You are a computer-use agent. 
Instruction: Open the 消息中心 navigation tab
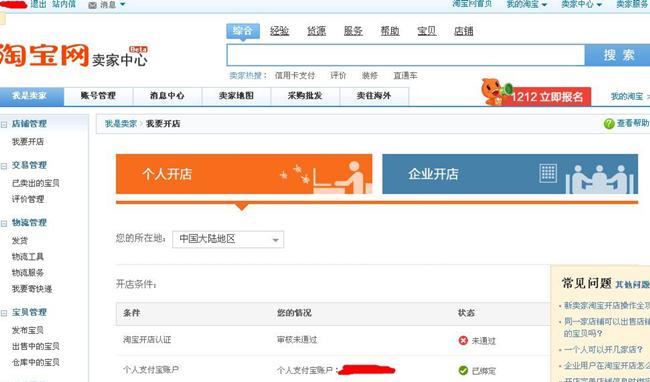(x=167, y=96)
